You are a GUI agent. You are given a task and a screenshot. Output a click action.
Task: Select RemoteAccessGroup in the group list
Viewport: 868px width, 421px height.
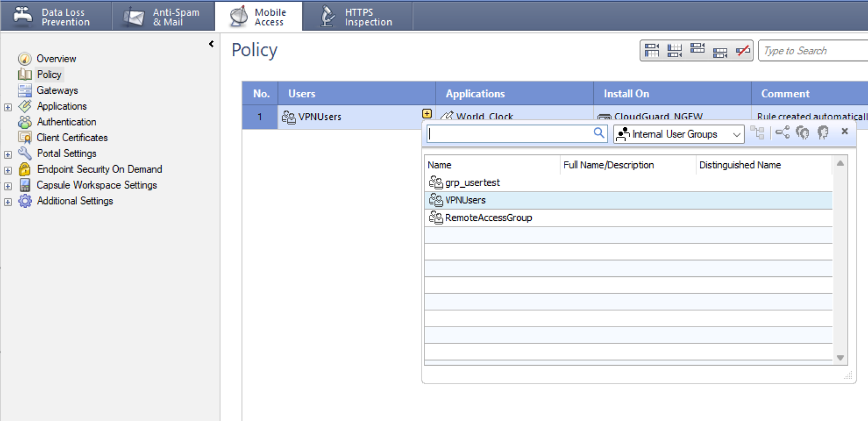tap(488, 218)
